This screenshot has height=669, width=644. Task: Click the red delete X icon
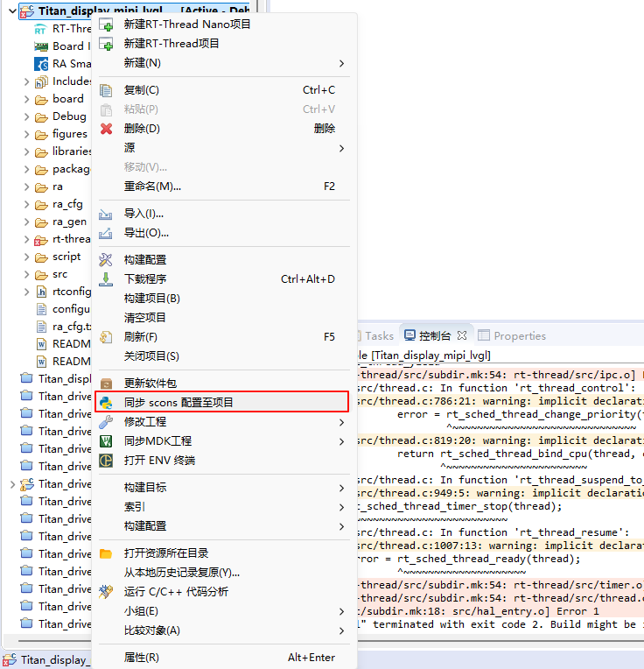(x=107, y=129)
